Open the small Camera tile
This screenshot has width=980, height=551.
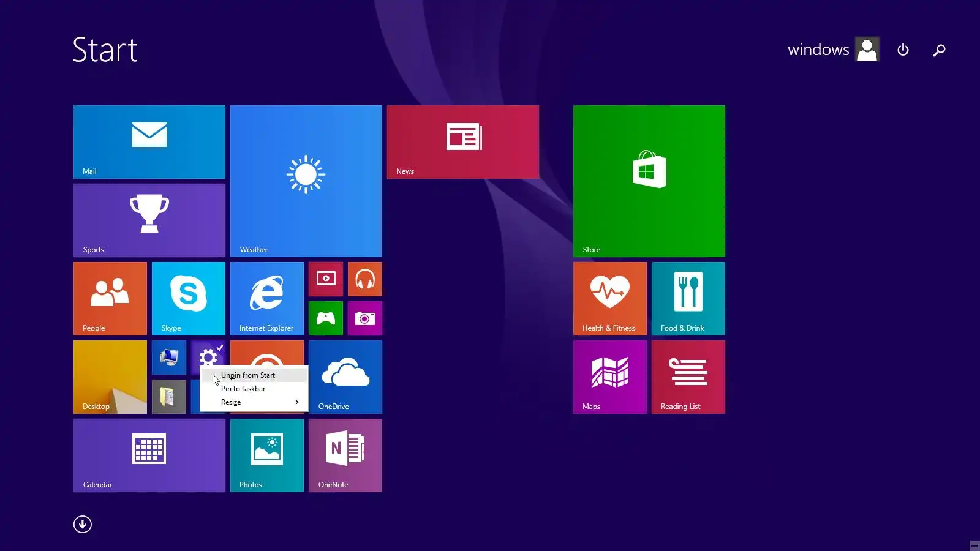pos(365,318)
